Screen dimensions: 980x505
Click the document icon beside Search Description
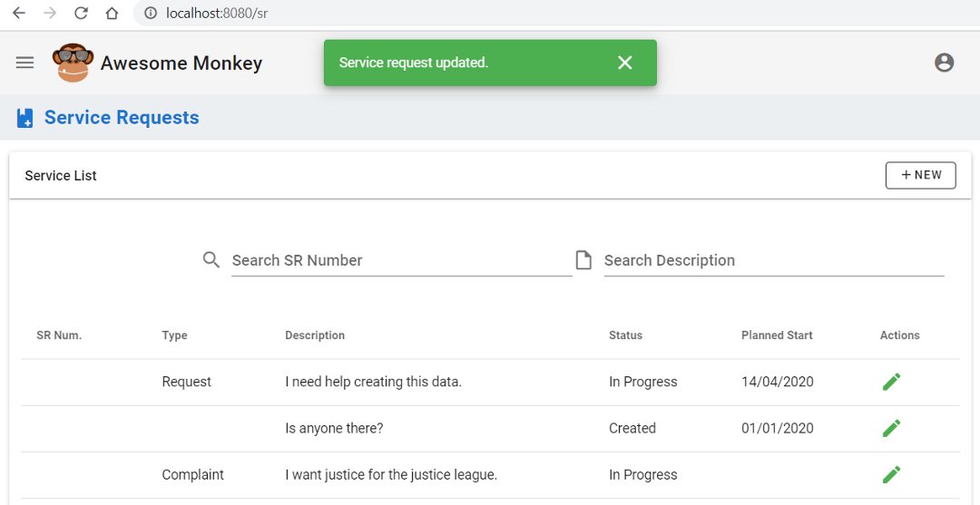pos(583,259)
